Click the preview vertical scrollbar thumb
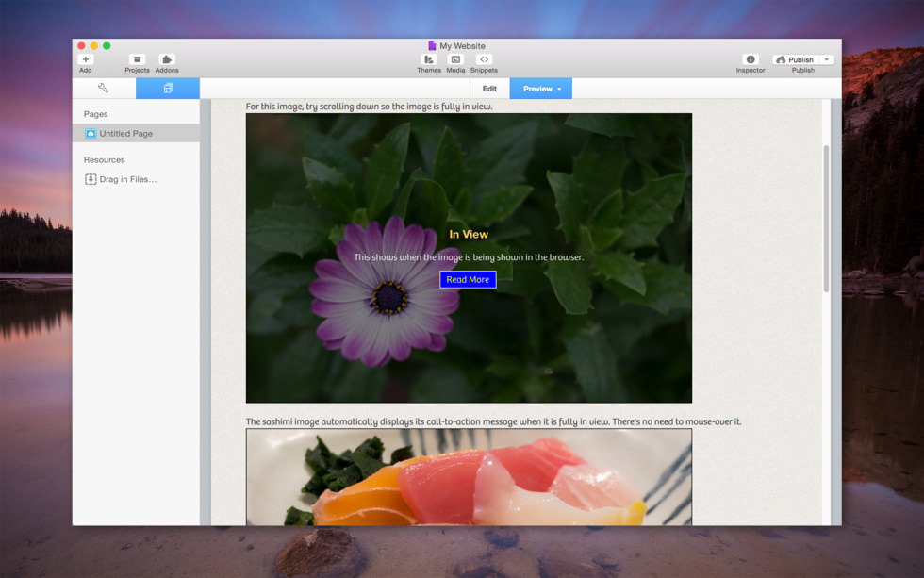 pyautogui.click(x=826, y=218)
